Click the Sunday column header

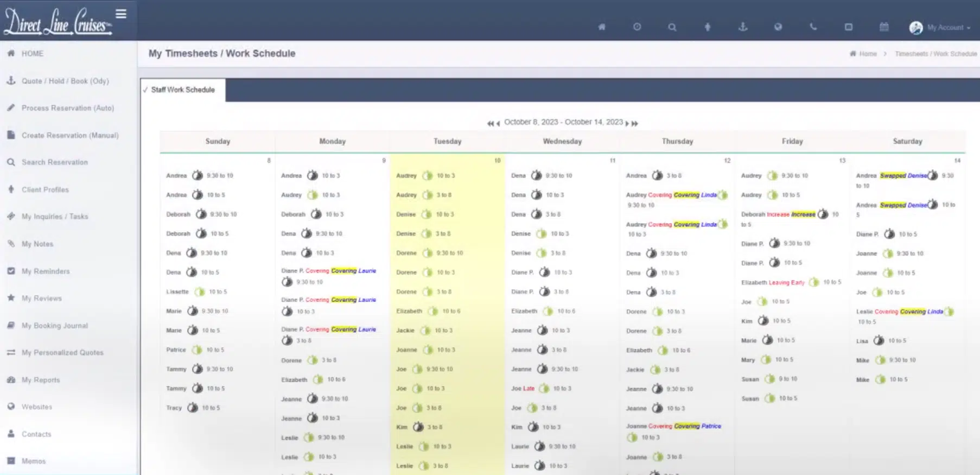click(218, 141)
